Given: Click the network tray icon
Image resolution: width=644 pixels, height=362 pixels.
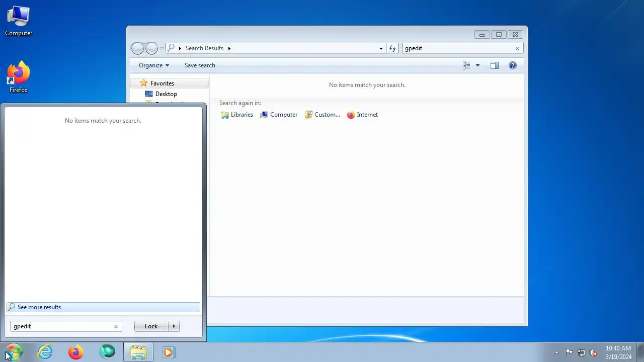Looking at the screenshot, I should click(x=581, y=352).
